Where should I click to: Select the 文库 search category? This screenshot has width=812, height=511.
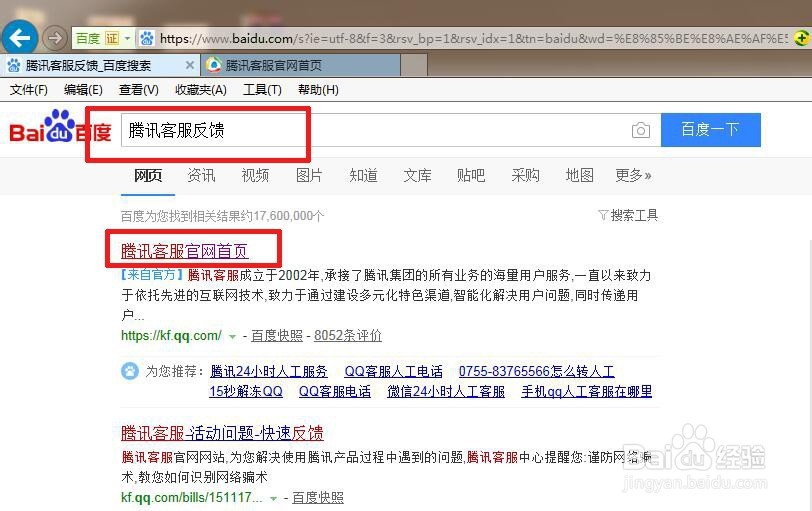[x=417, y=176]
